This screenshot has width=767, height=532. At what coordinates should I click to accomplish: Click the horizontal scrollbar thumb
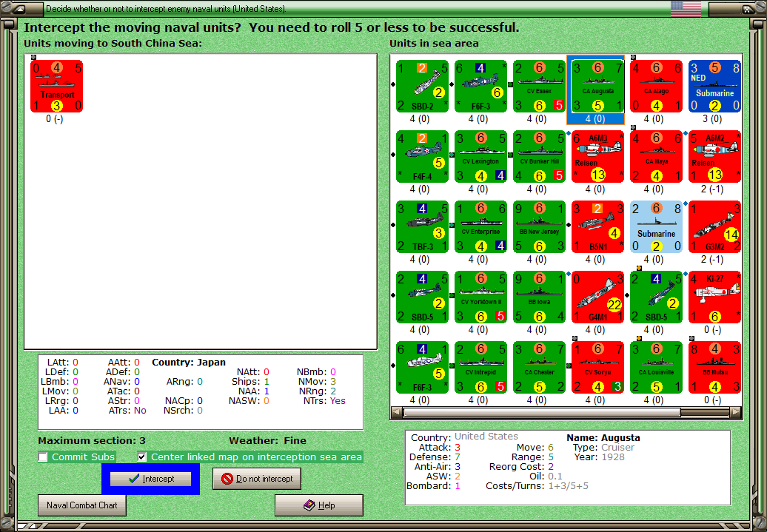point(542,413)
